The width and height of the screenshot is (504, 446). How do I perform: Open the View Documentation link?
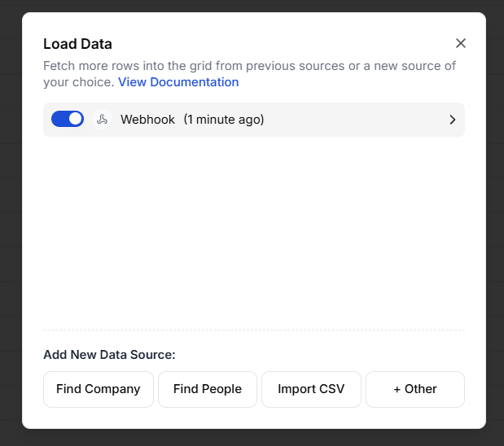[x=178, y=82]
